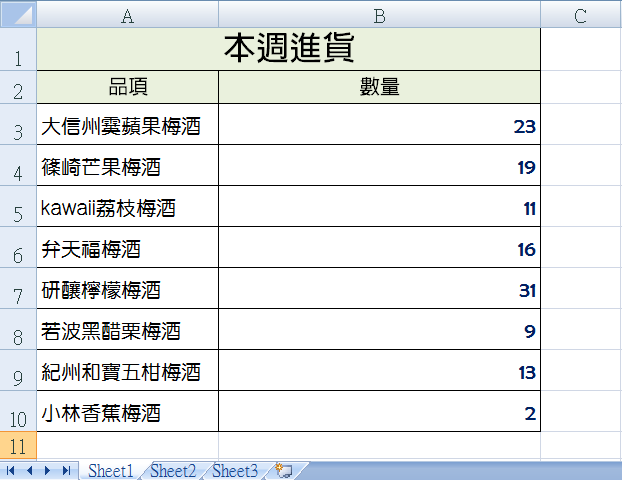Image resolution: width=622 pixels, height=480 pixels.
Task: Switch to Sheet2 tab
Action: (x=173, y=471)
